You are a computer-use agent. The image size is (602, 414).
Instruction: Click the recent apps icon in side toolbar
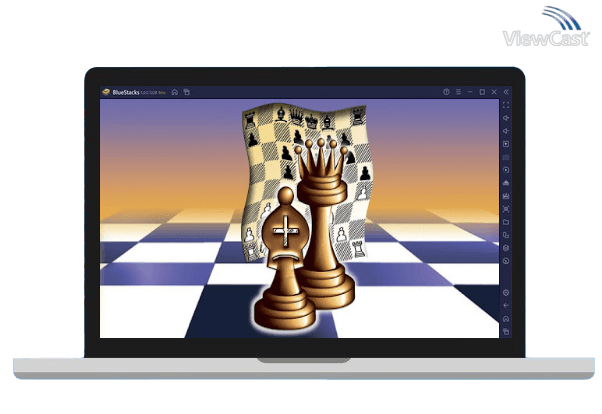pyautogui.click(x=506, y=332)
